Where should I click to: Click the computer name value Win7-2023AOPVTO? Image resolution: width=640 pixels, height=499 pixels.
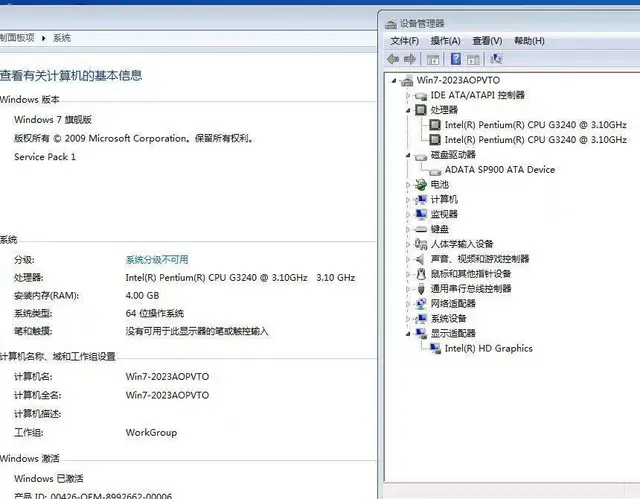167,377
